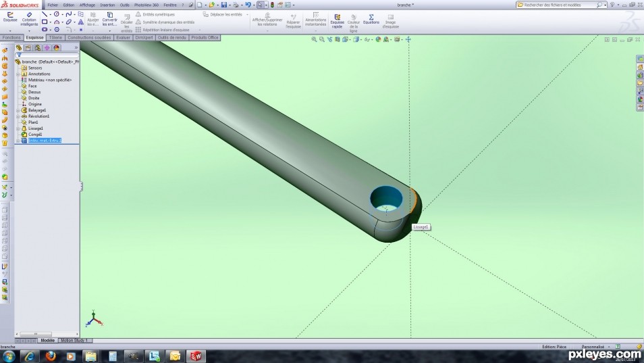The image size is (644, 363).
Task: Open dropdown under Esquisse button
Action: 10,31
